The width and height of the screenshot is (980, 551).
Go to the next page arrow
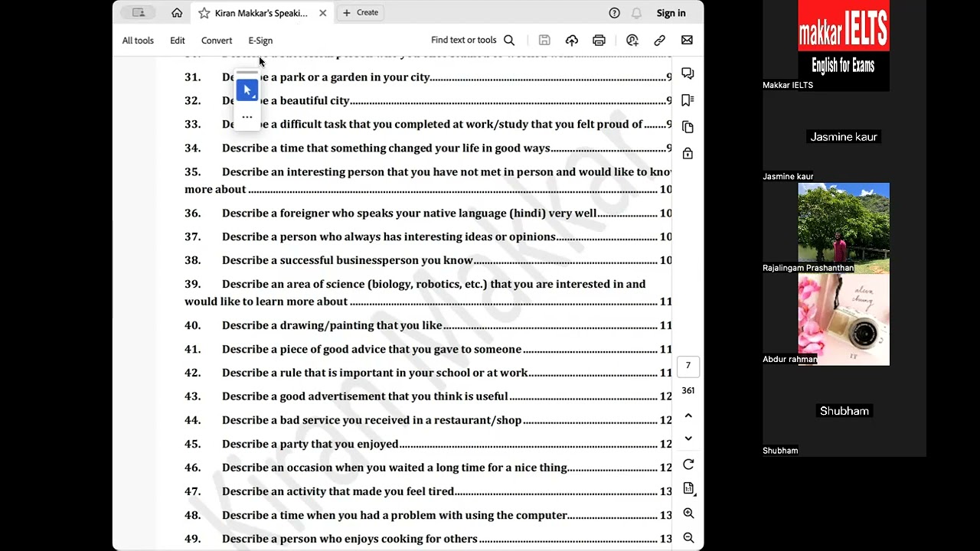click(x=688, y=439)
